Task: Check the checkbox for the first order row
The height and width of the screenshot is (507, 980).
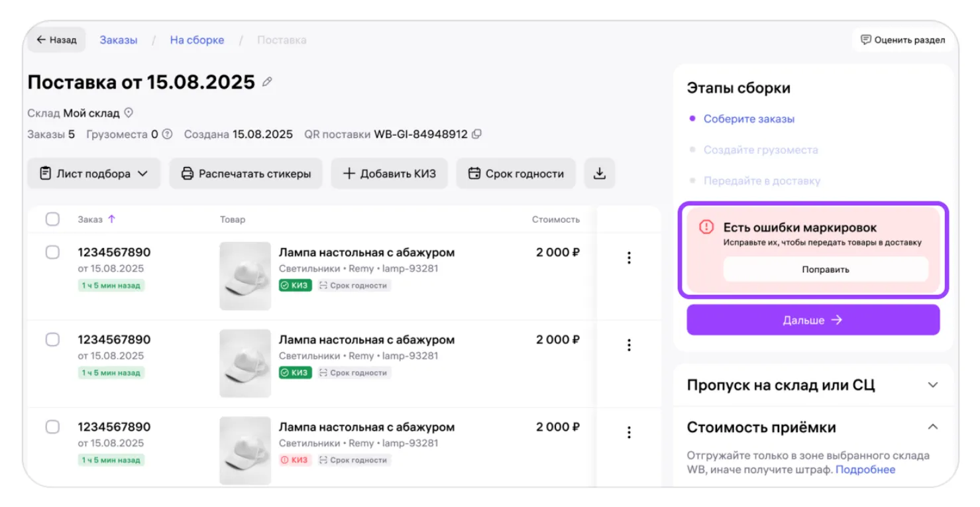Action: pos(52,253)
